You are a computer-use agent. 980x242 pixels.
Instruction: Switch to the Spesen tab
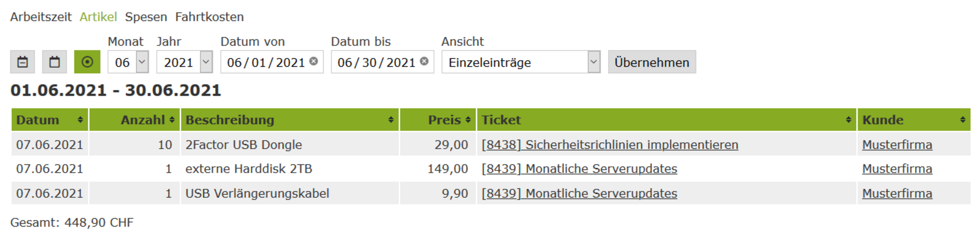point(146,17)
